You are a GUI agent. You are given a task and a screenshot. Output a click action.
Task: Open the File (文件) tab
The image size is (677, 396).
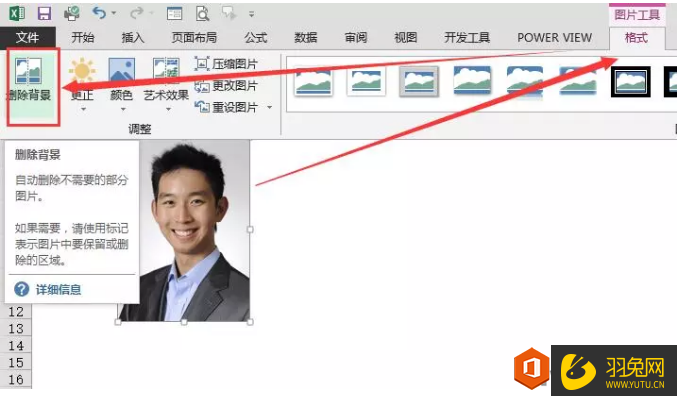click(x=28, y=38)
